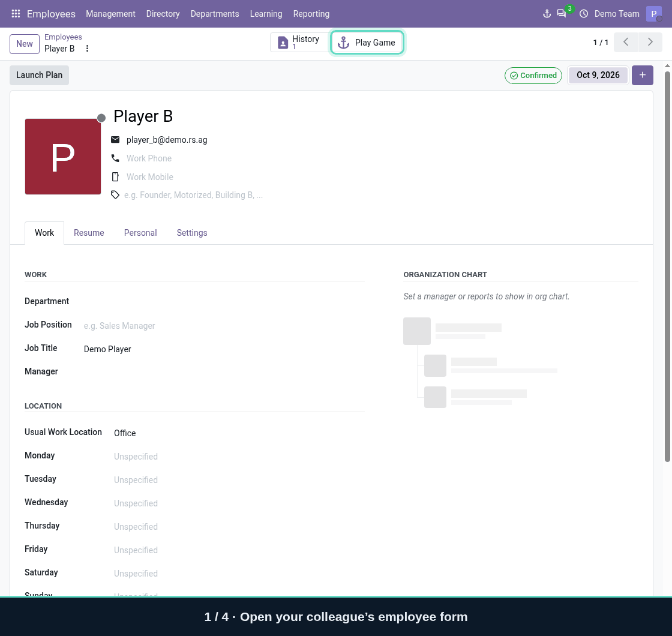
Task: Click the Confirmed status badge
Action: (533, 76)
